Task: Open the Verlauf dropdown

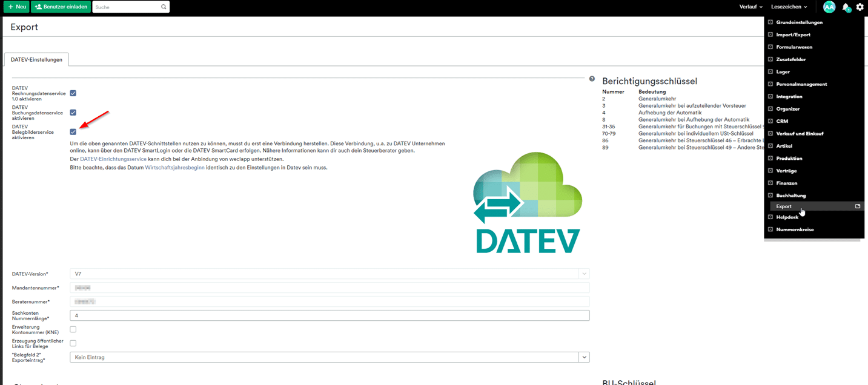Action: (751, 7)
